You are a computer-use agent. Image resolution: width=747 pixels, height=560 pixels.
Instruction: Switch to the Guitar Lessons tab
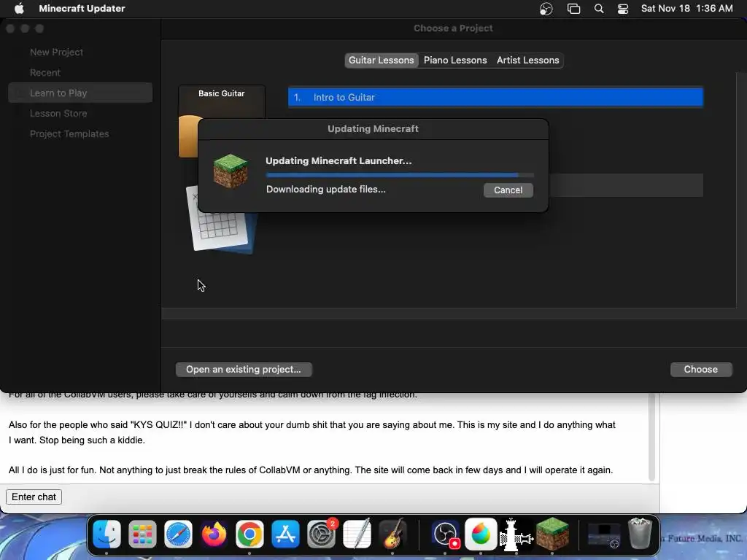point(381,61)
